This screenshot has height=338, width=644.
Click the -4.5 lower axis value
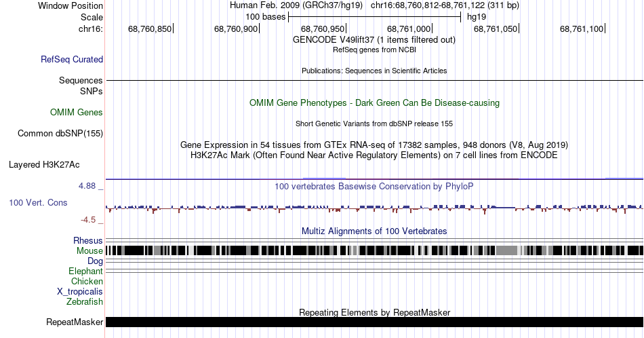coord(88,220)
